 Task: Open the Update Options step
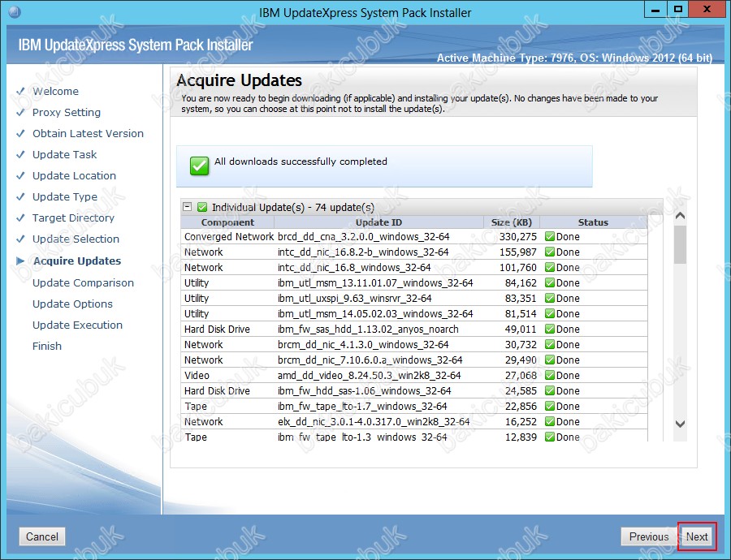coord(72,304)
